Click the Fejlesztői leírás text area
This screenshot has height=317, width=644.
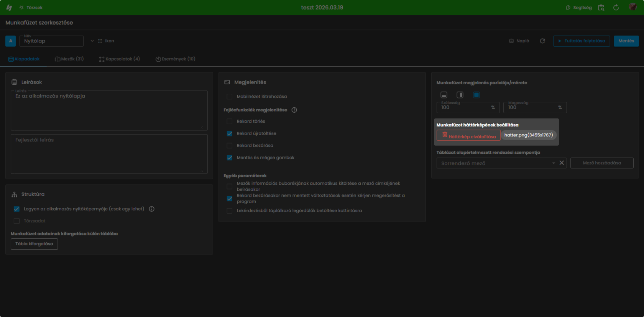coord(109,154)
